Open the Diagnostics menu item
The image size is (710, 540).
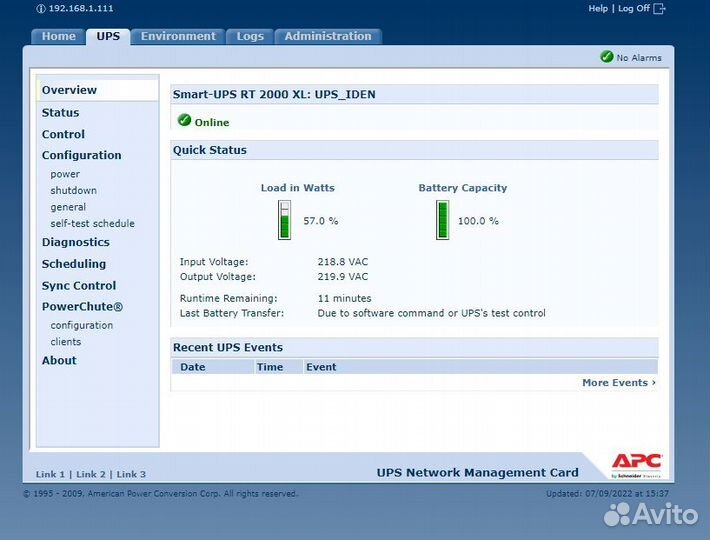coord(75,242)
